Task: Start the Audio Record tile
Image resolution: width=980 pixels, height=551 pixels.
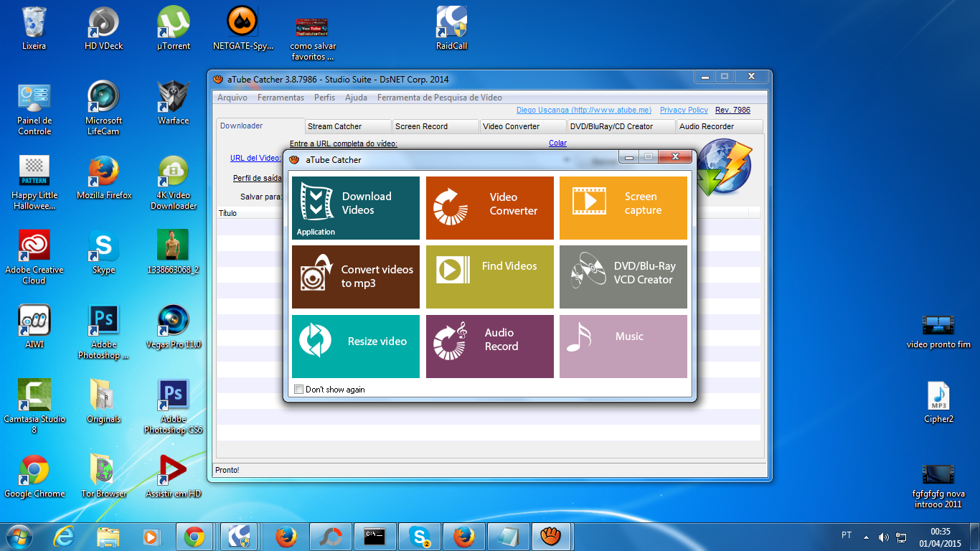Action: pos(490,347)
